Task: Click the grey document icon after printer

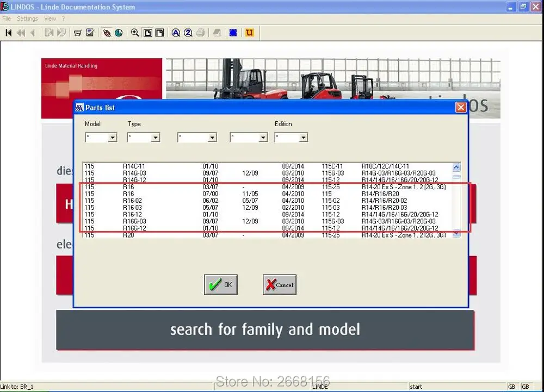Action: pyautogui.click(x=217, y=33)
